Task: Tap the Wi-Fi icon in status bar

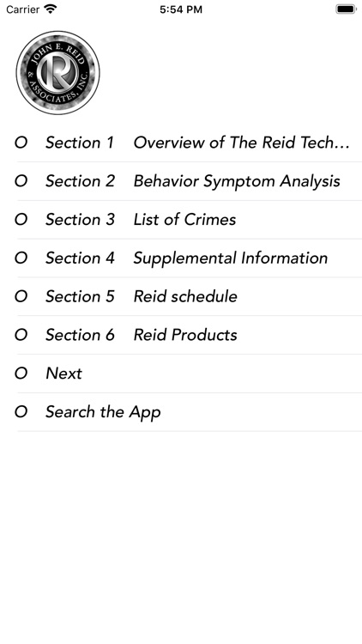Action: click(50, 9)
